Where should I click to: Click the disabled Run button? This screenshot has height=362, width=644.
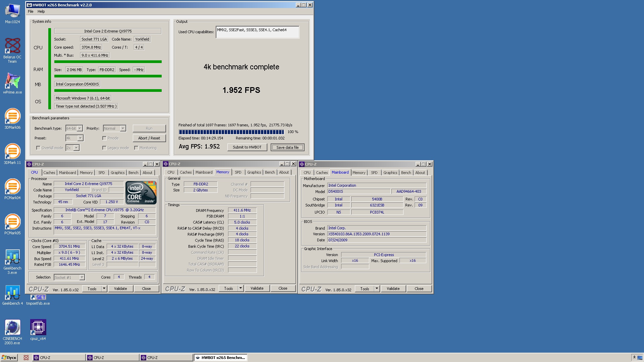pyautogui.click(x=149, y=128)
